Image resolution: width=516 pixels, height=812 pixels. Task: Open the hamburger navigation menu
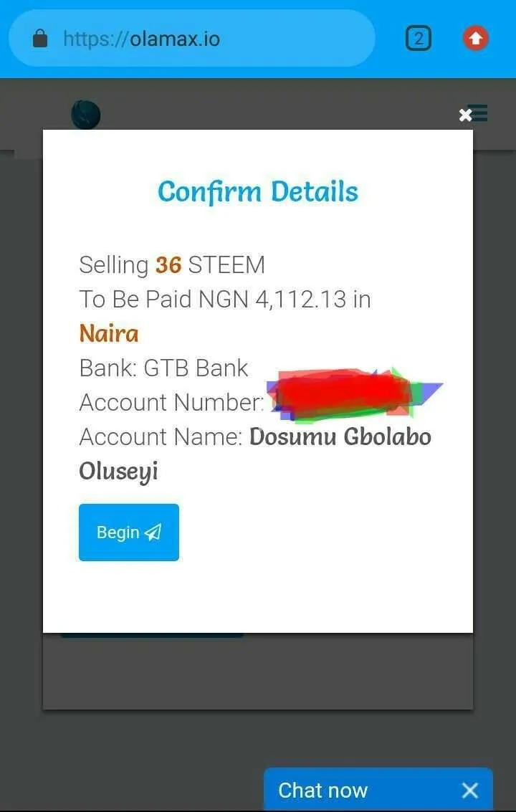pos(479,113)
